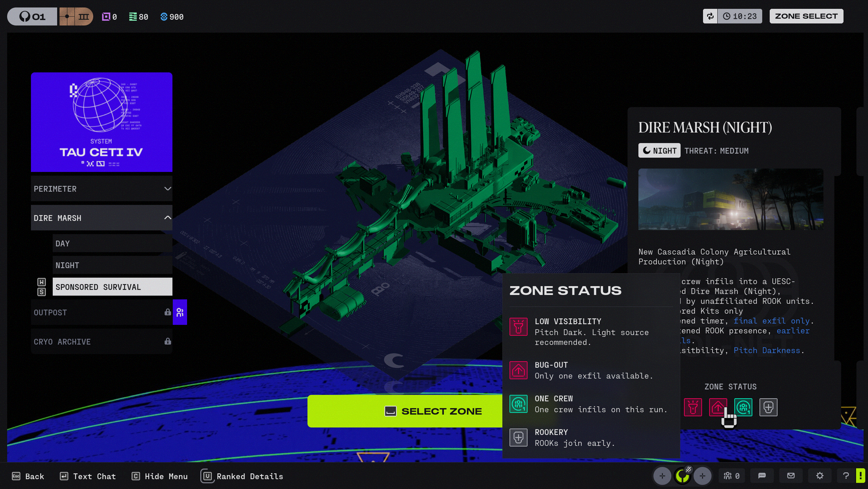Confirm with the Select Zone button
Image resolution: width=868 pixels, height=489 pixels.
coord(405,411)
